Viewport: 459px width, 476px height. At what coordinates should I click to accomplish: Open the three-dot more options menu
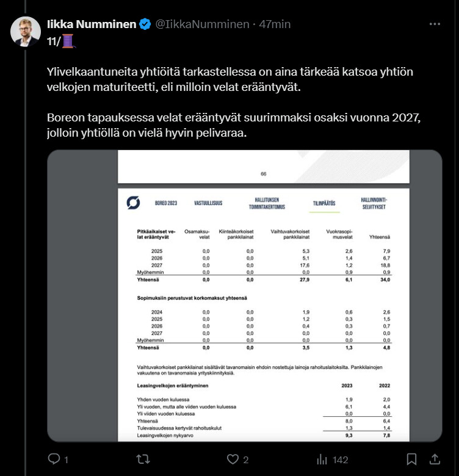click(x=435, y=24)
